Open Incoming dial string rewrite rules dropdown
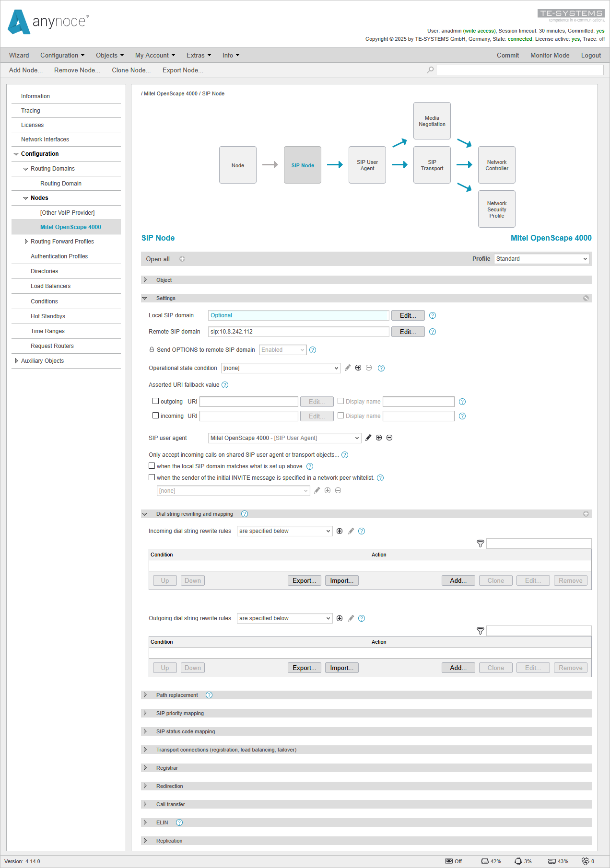This screenshot has height=868, width=610. point(285,531)
